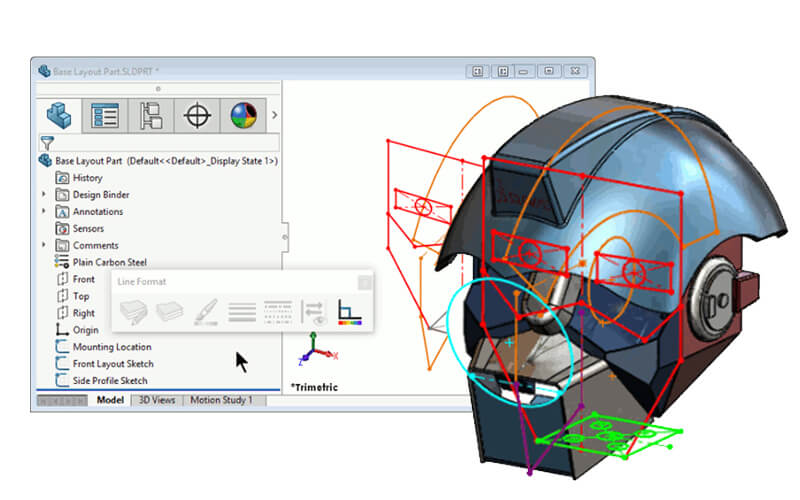Select the DimXpertManager crosshair tab
Screen dimensions: 800x500
pyautogui.click(x=197, y=115)
